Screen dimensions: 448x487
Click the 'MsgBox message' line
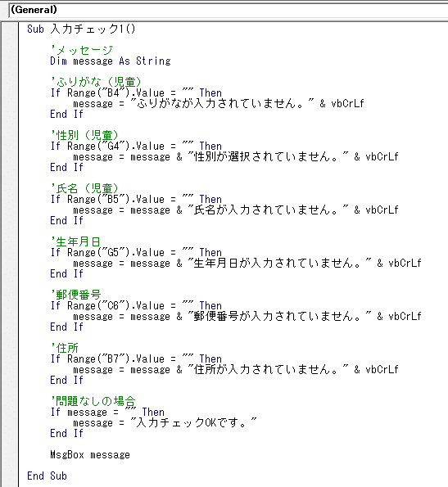pyautogui.click(x=90, y=455)
